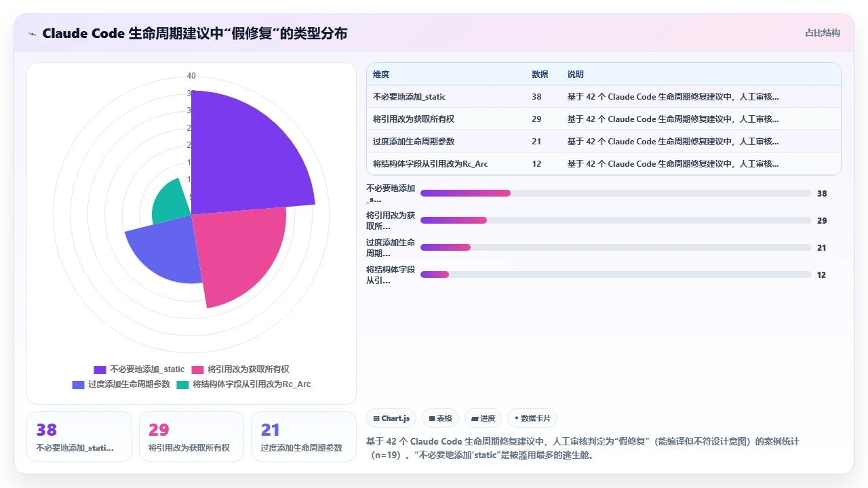The width and height of the screenshot is (868, 488).
Task: Click the number 21 right of its progress bar
Action: [x=822, y=247]
